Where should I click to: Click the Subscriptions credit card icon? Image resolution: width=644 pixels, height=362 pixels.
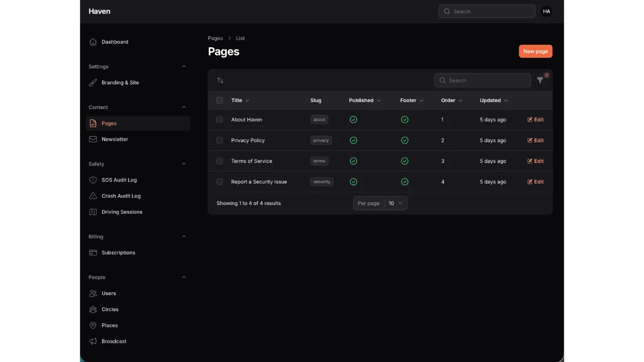(93, 253)
